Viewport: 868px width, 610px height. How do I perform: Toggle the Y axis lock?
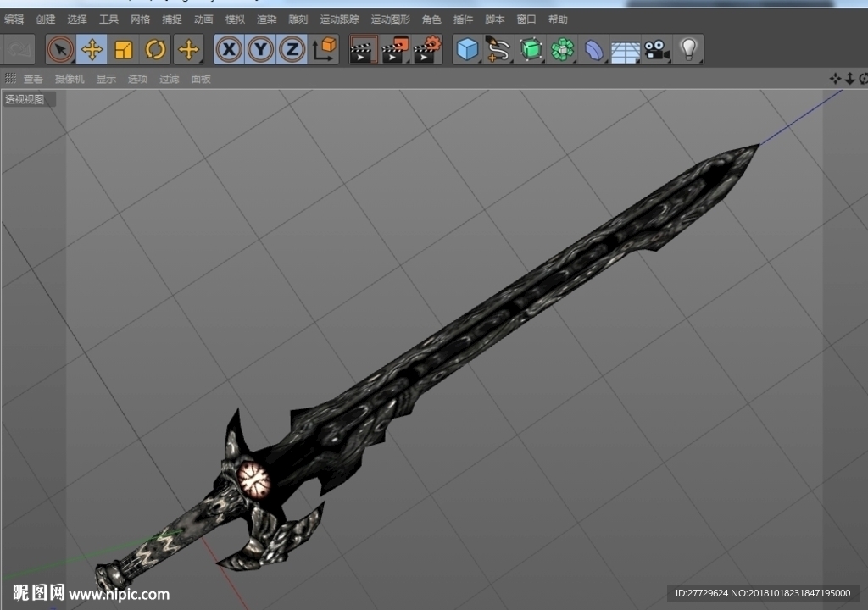261,50
